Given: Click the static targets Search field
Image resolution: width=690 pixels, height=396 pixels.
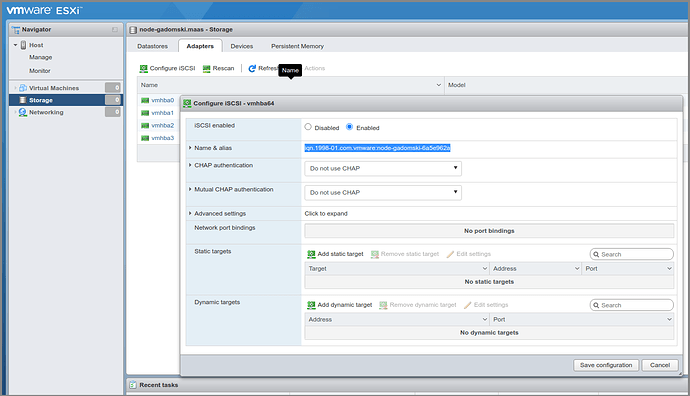Looking at the screenshot, I should (x=631, y=254).
